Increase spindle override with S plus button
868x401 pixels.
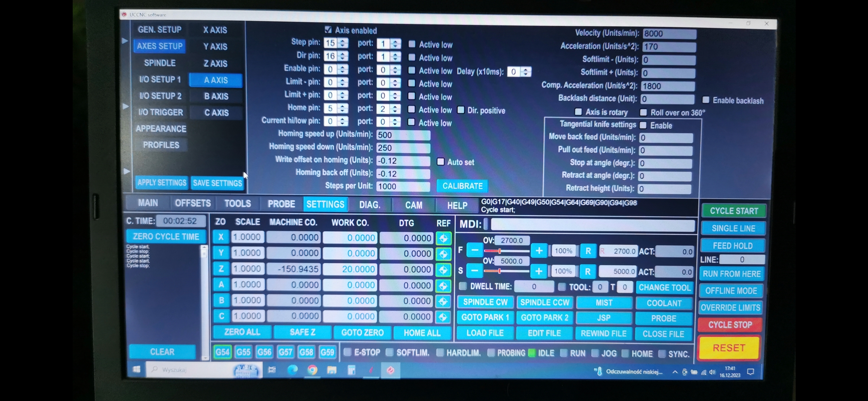pos(539,271)
